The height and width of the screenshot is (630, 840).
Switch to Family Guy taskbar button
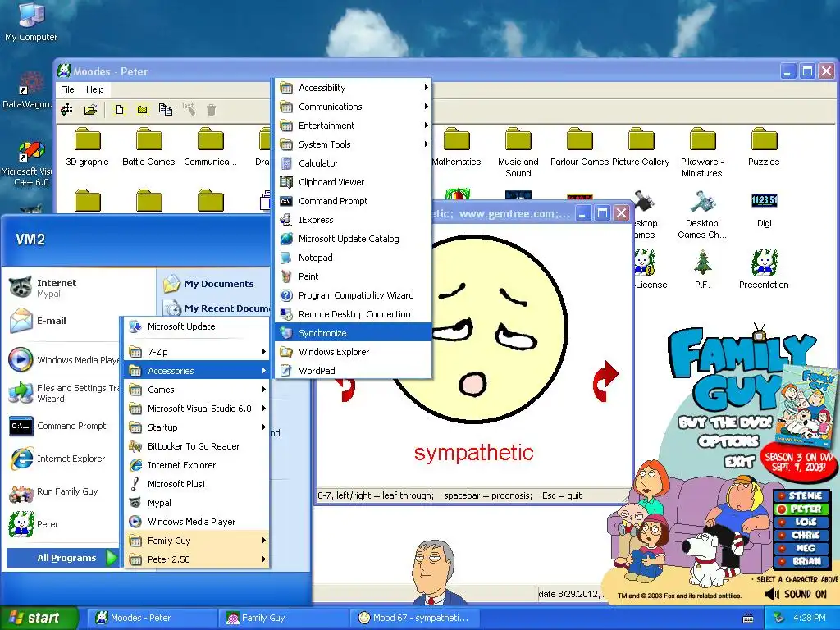(x=282, y=619)
